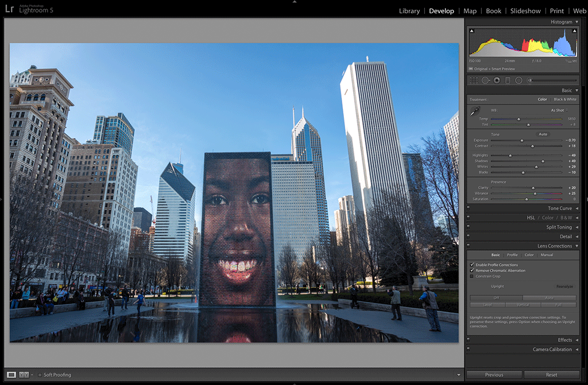Click the photo in the preview area
588x385 pixels.
234,192
